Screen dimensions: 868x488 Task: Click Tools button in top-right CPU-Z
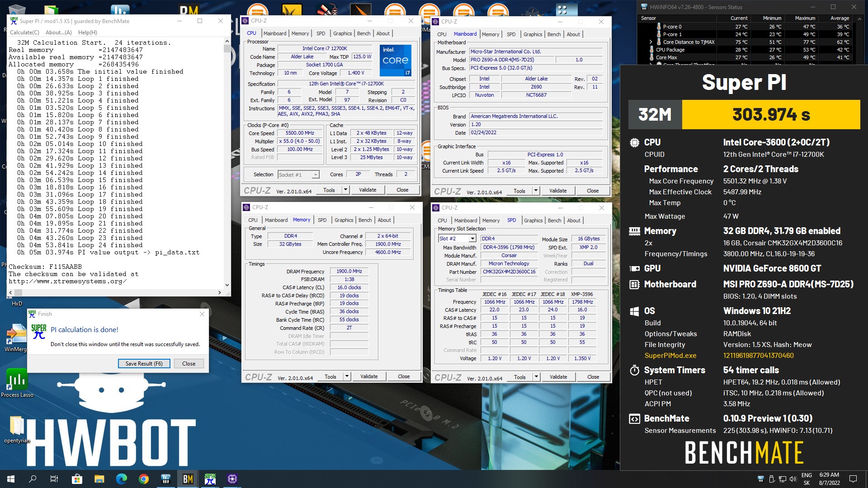519,191
